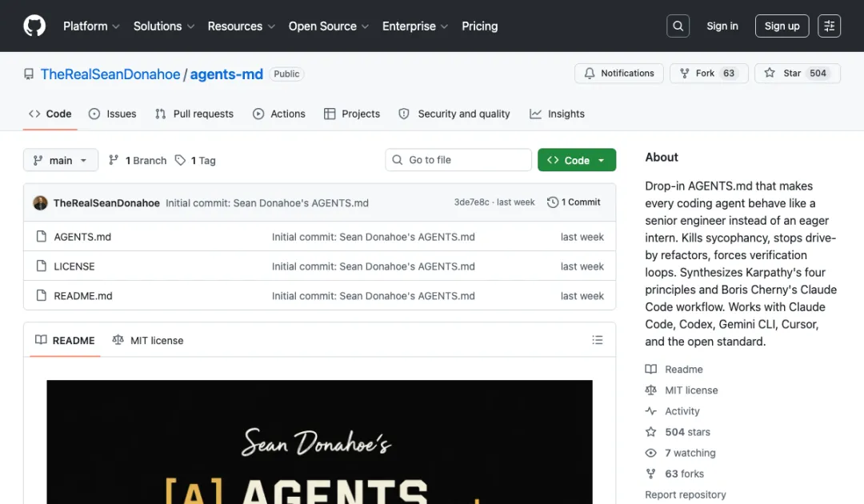Screen dimensions: 864x504
Task: Open the agents-md repository name link
Action: [x=226, y=74]
